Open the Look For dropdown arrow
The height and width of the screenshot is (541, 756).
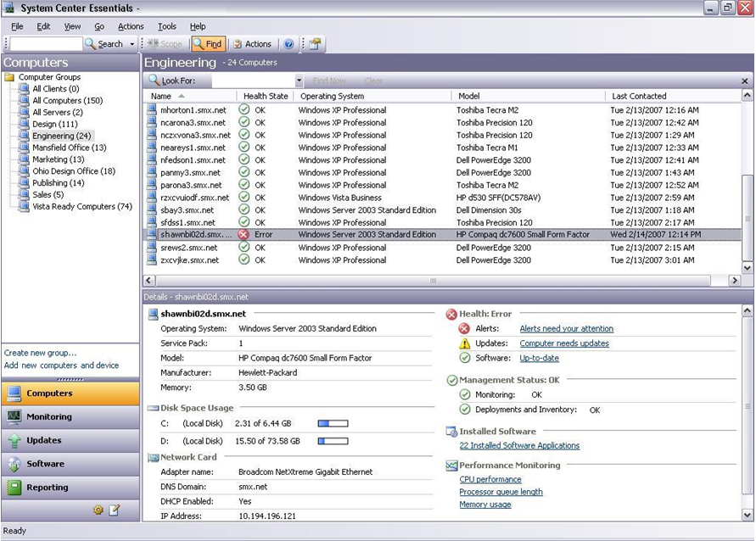299,81
